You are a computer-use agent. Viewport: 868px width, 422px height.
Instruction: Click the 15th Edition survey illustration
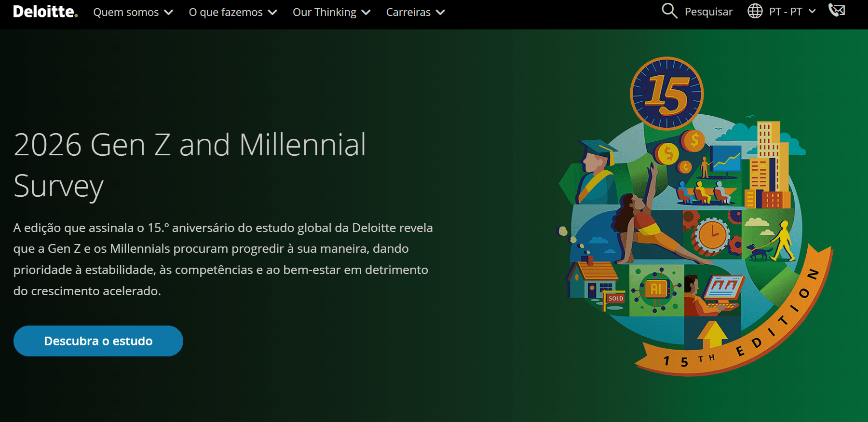click(x=694, y=216)
